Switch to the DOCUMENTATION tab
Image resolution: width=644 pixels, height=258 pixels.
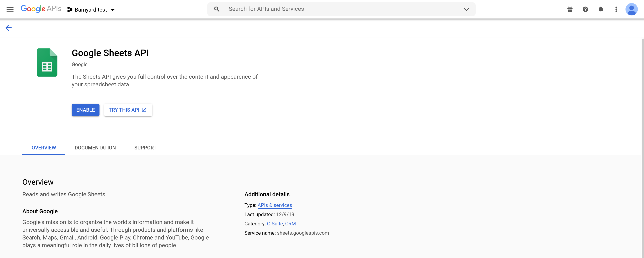click(x=95, y=148)
